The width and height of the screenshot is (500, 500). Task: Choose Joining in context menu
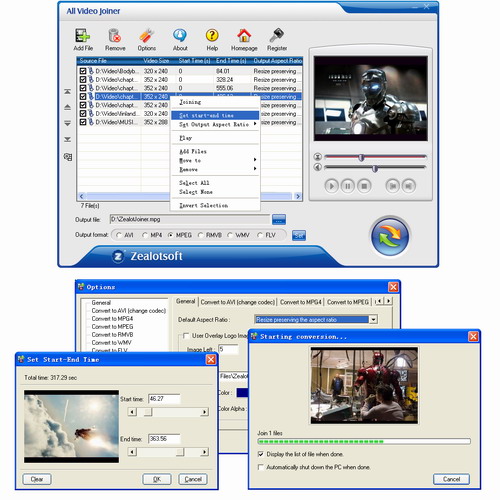pyautogui.click(x=215, y=102)
